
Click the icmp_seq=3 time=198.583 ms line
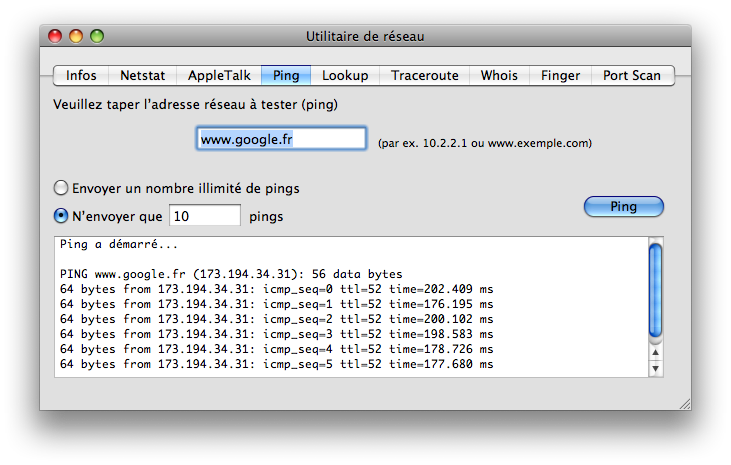[276, 334]
